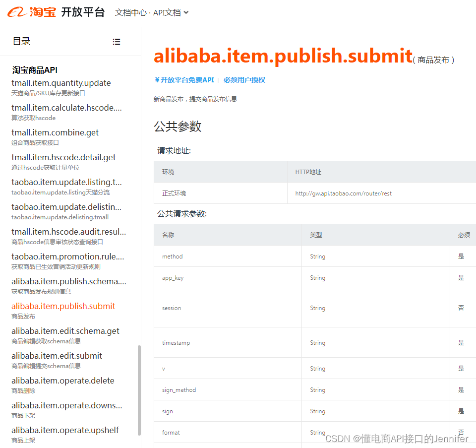Viewport: 476px width, 448px height.
Task: Select alibaba.item.operate.delete 商品删除
Action: [62, 381]
